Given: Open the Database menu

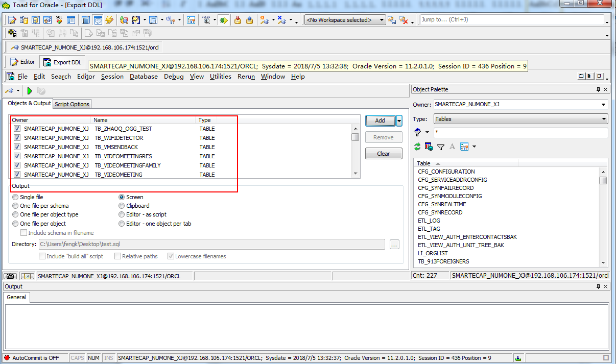Looking at the screenshot, I should [x=144, y=77].
